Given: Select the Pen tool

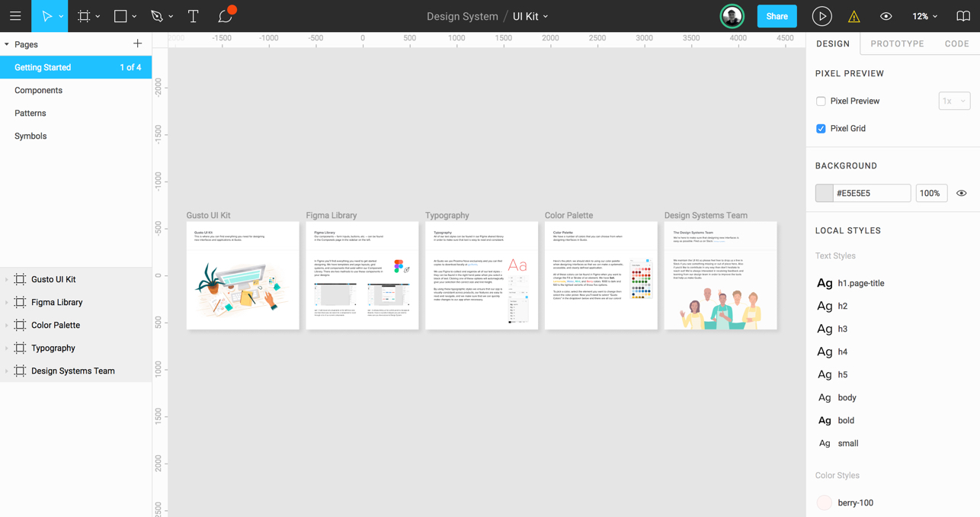Looking at the screenshot, I should click(x=157, y=16).
